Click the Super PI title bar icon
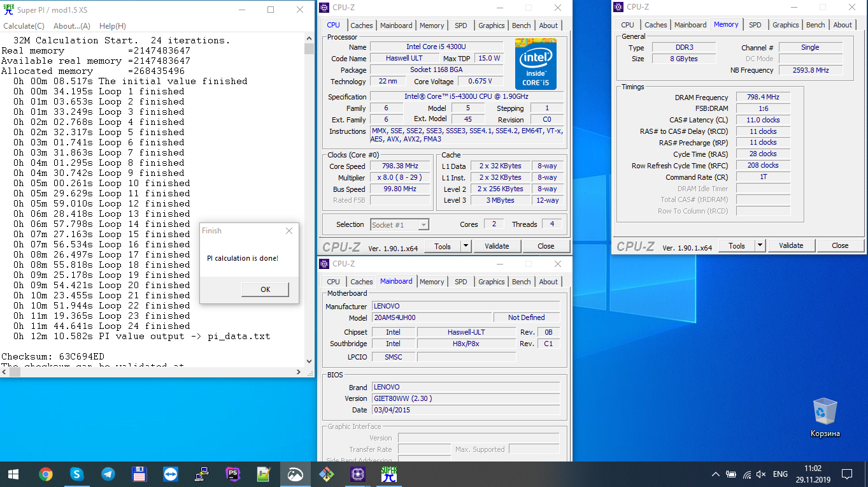 point(8,10)
